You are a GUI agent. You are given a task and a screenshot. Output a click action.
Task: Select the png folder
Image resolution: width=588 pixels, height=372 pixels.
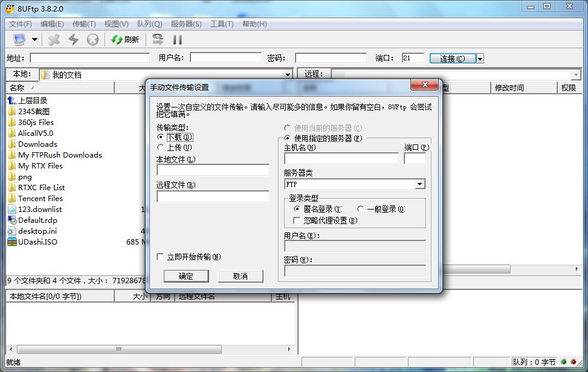(20, 176)
